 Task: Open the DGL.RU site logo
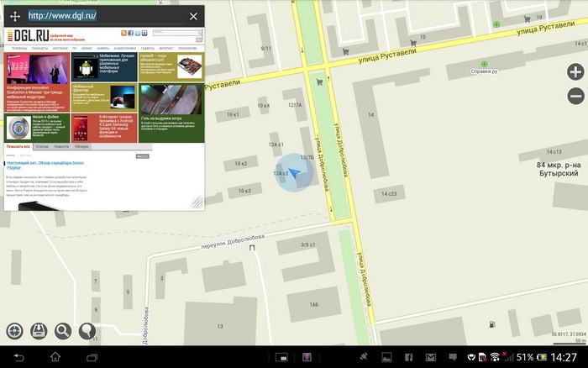[29, 35]
